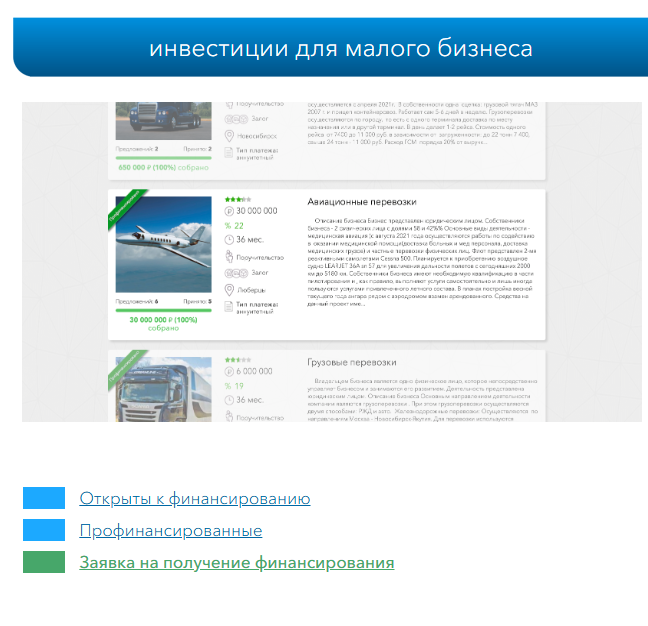Click the blue truck thumbnail at top
This screenshot has height=626, width=648.
click(x=164, y=121)
